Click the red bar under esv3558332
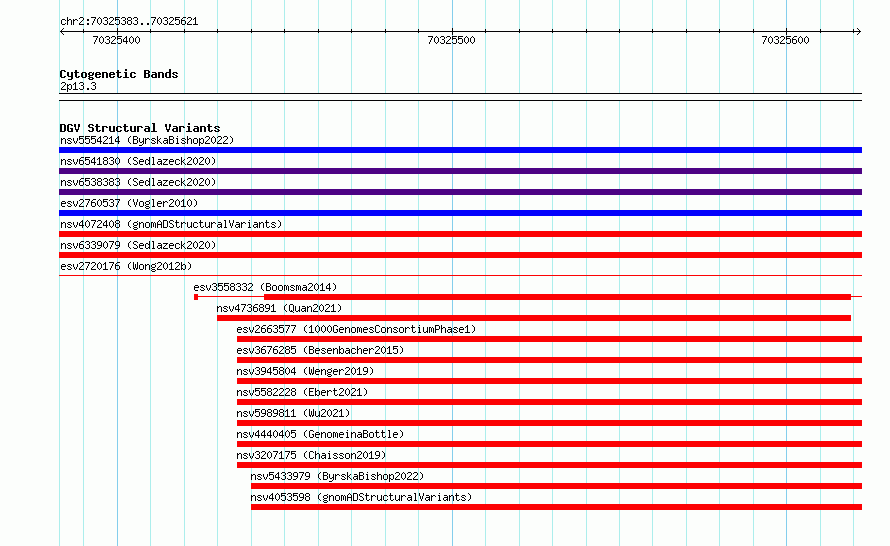 557,297
